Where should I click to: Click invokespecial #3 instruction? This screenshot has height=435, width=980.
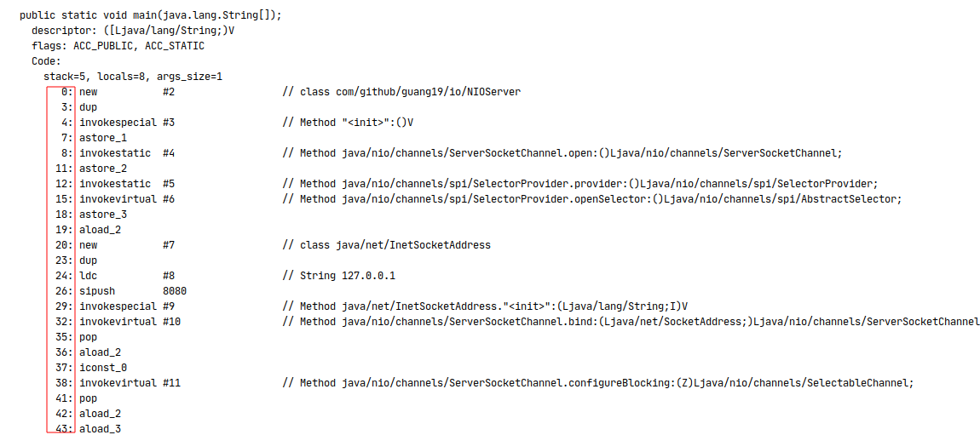click(x=127, y=123)
